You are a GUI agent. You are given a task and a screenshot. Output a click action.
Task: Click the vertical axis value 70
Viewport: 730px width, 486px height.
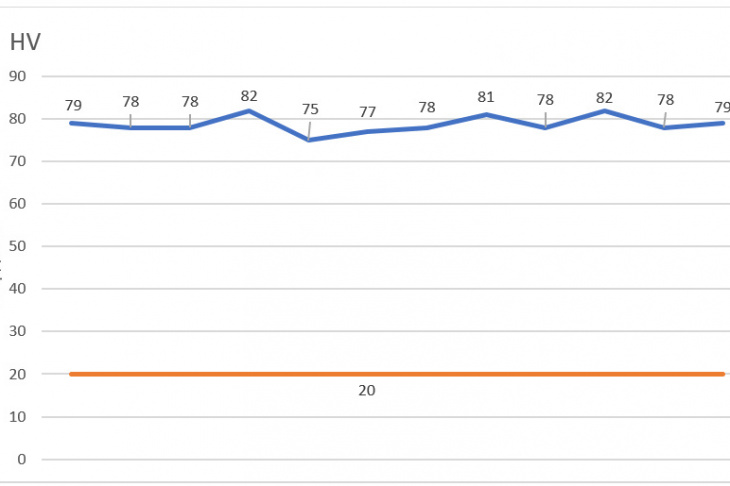pyautogui.click(x=17, y=161)
